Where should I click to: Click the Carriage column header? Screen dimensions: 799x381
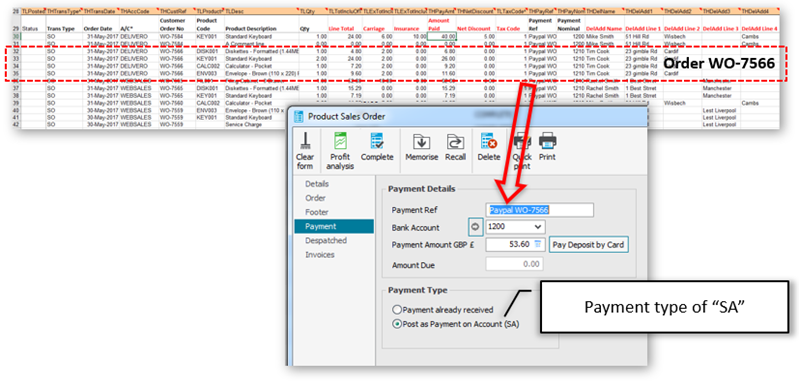pos(374,29)
